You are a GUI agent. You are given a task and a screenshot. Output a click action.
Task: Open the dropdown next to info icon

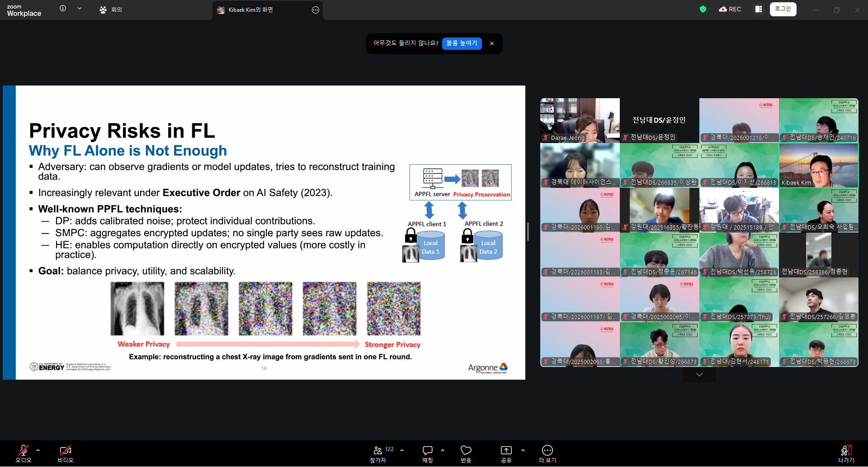[80, 9]
